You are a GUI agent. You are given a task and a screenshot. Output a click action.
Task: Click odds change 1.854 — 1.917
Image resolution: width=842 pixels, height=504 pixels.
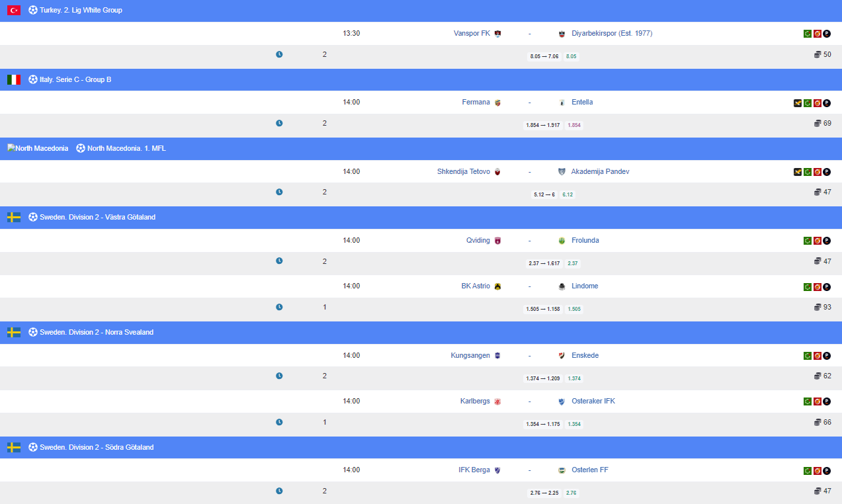(543, 125)
